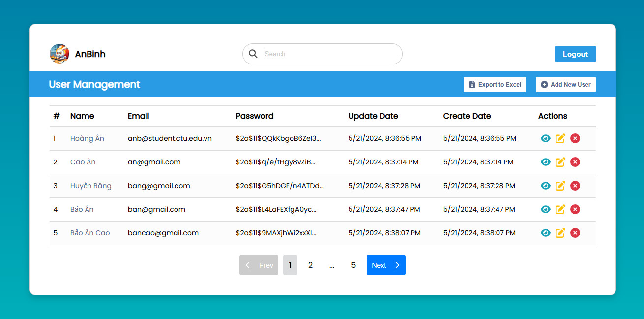Image resolution: width=644 pixels, height=319 pixels.
Task: Expand the pagination ellipsis
Action: point(332,265)
